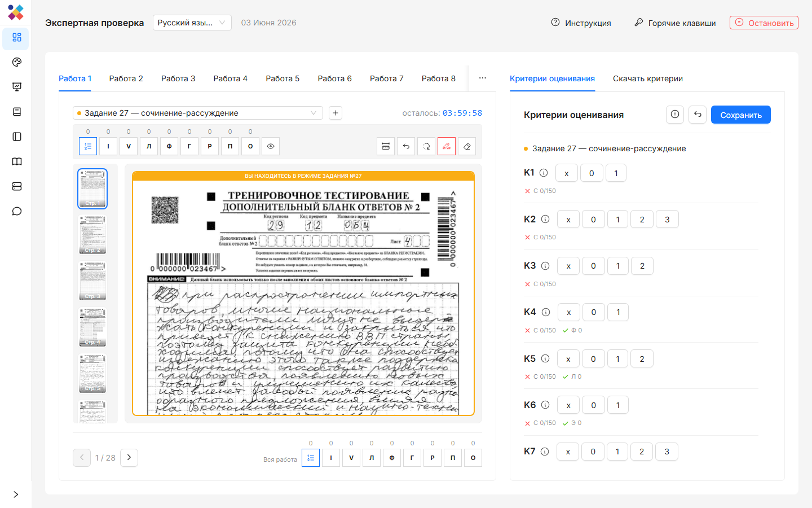The height and width of the screenshot is (508, 812).
Task: Click the red Остановить button
Action: 764,23
